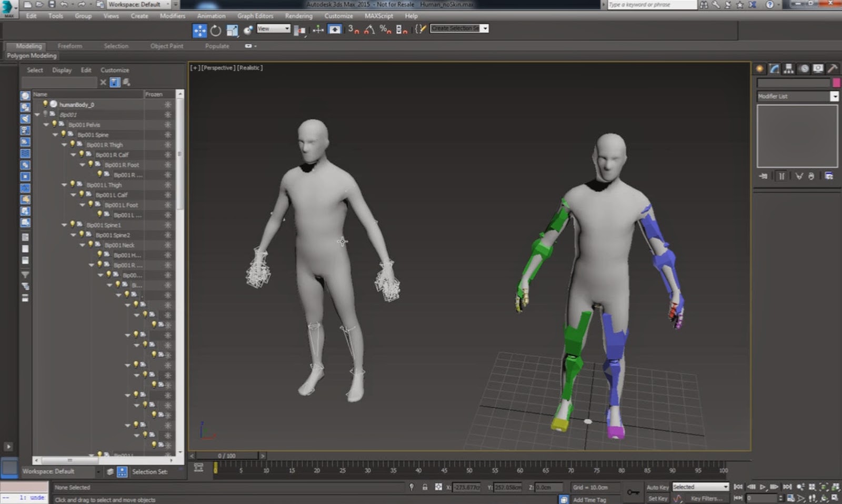842x504 pixels.
Task: Toggle visibility bulb for Bip001 L Foot
Action: [x=91, y=204]
